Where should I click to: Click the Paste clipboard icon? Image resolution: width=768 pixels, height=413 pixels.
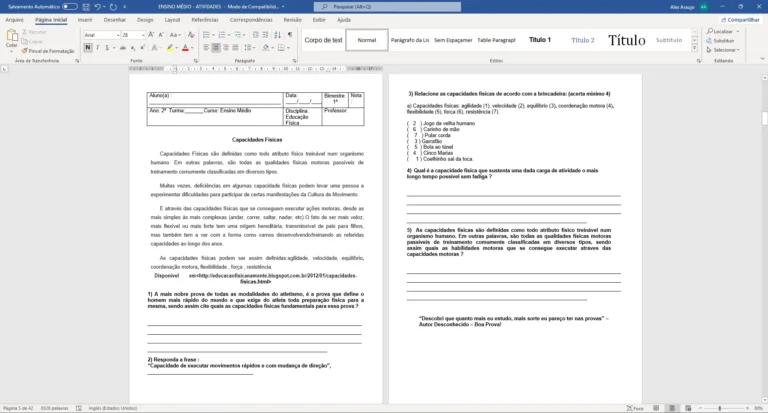click(x=11, y=36)
